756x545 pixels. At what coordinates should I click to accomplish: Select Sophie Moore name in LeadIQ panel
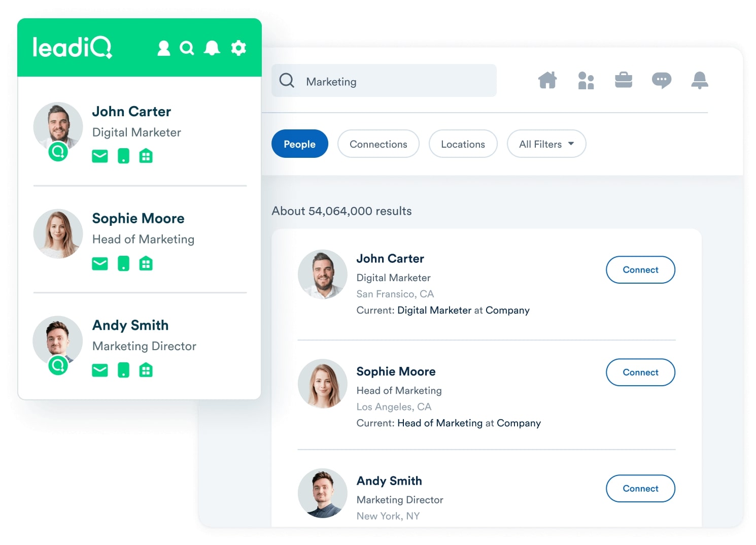pos(138,218)
